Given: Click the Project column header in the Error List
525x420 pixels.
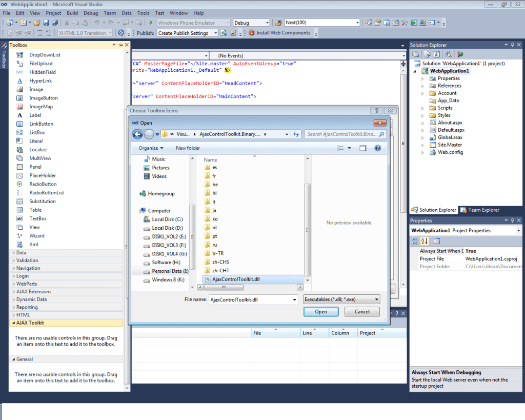Looking at the screenshot, I should coord(381,333).
